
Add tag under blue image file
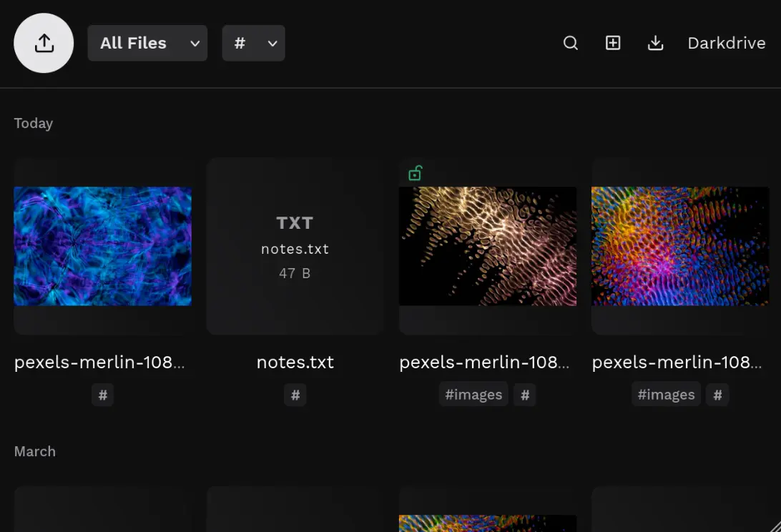(x=102, y=395)
